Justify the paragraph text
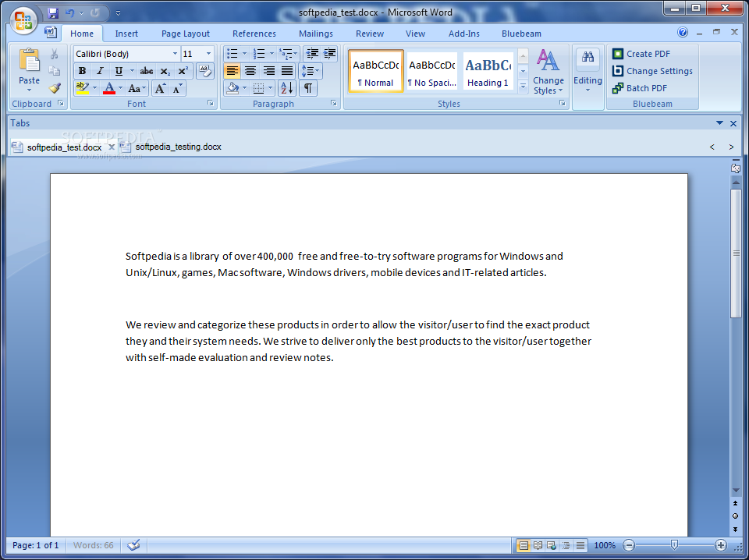 click(x=287, y=71)
